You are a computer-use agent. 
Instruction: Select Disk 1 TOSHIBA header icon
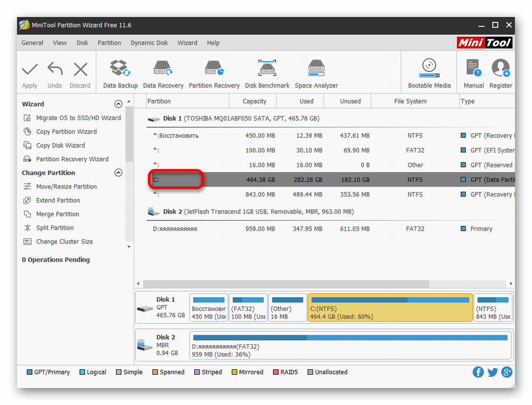pos(154,119)
